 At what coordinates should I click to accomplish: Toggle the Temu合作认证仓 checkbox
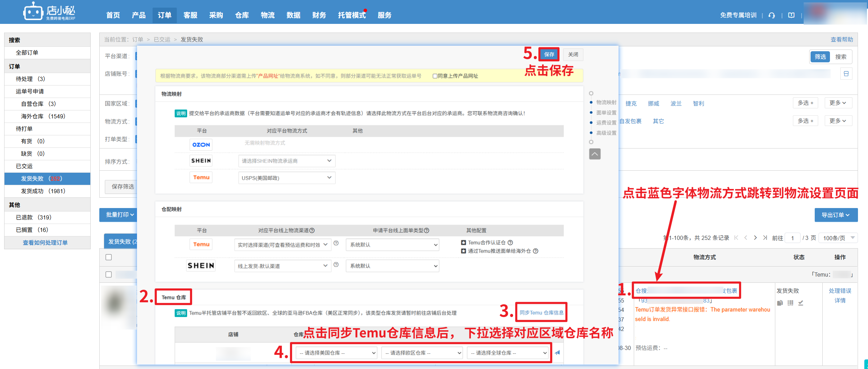click(464, 243)
